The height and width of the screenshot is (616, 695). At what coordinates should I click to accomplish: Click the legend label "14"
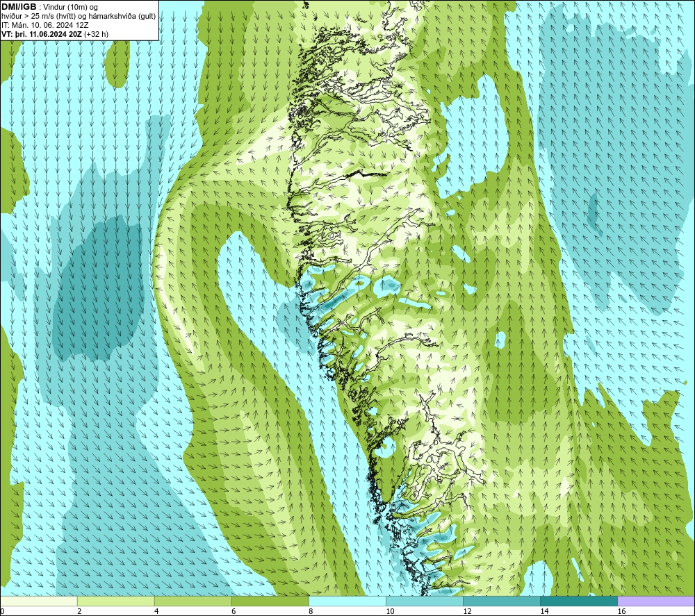pos(544,612)
